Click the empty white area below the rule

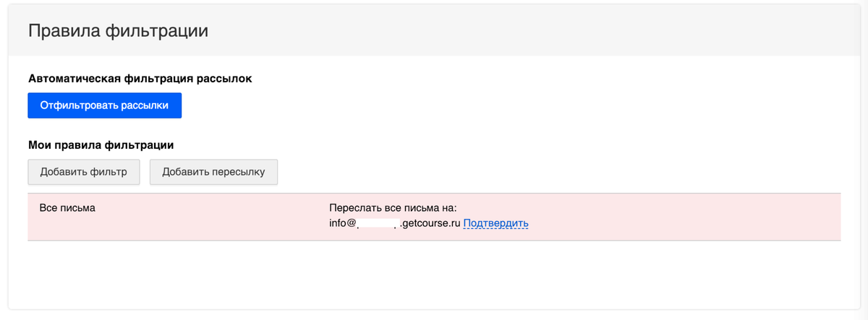pos(434,274)
